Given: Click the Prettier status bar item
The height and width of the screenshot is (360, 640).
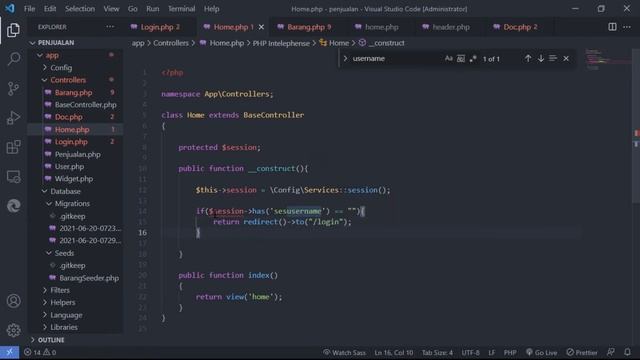Looking at the screenshot, I should pyautogui.click(x=582, y=352).
